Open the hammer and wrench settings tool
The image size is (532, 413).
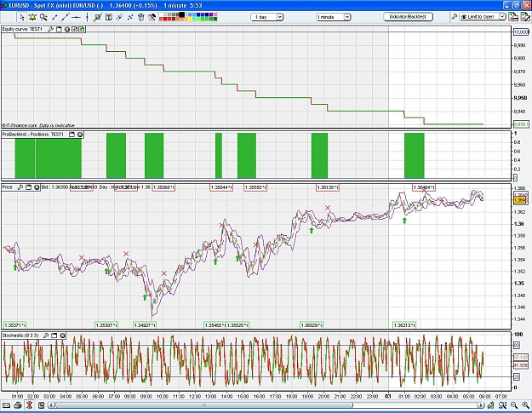coord(152,17)
